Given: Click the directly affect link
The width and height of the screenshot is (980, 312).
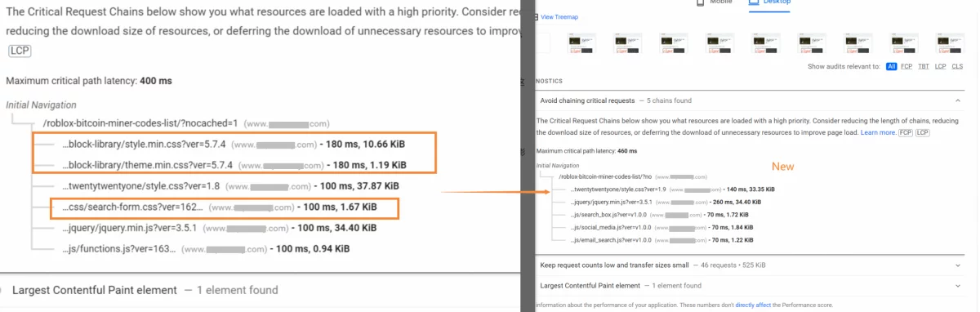Looking at the screenshot, I should click(x=751, y=305).
